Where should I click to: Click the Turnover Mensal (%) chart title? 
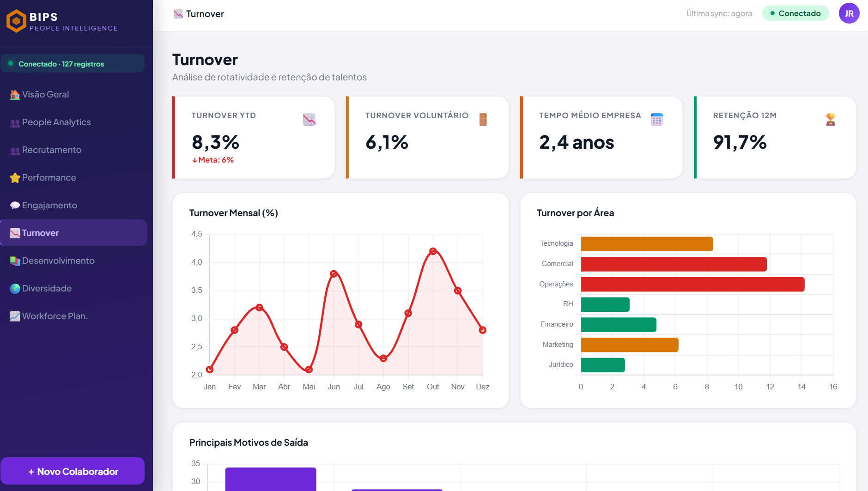tap(233, 213)
